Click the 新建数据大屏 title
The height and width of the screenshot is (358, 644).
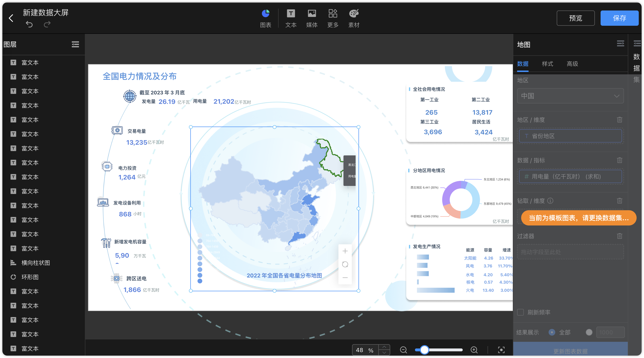[x=46, y=12]
